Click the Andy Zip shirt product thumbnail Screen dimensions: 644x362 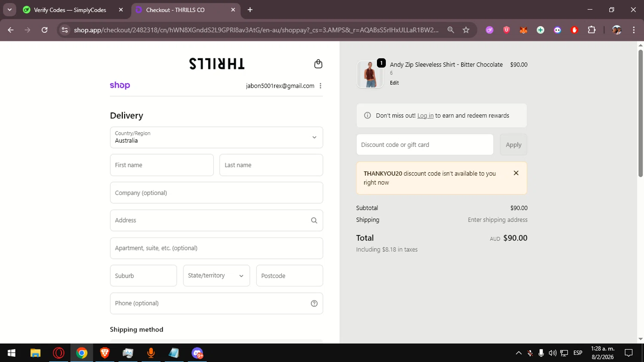(370, 74)
